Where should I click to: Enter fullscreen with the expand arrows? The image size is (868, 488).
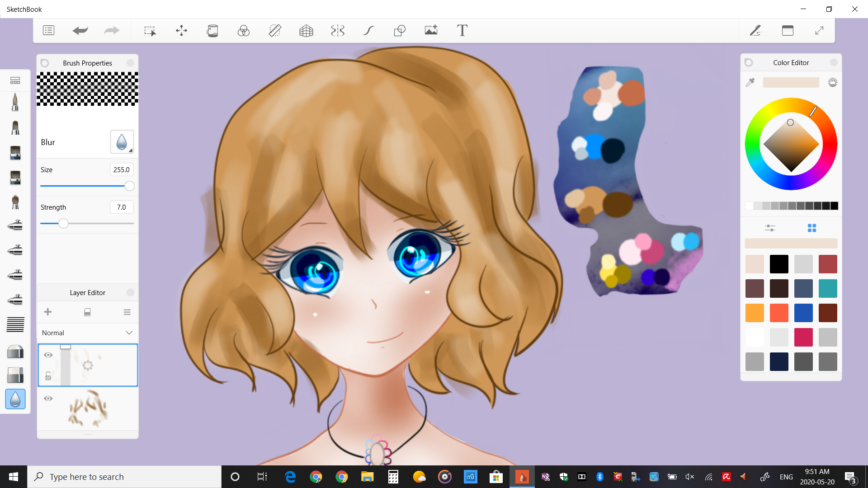point(819,30)
